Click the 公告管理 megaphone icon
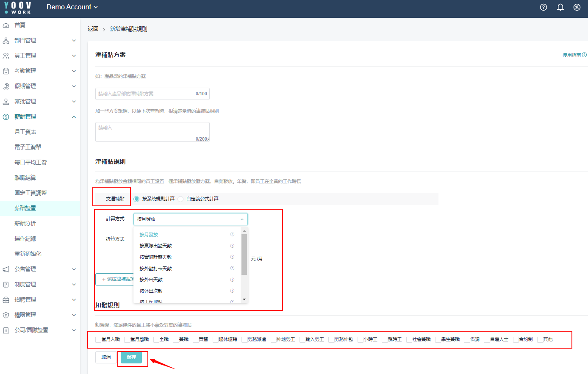Screen dimensions: 588x374 pos(6,269)
